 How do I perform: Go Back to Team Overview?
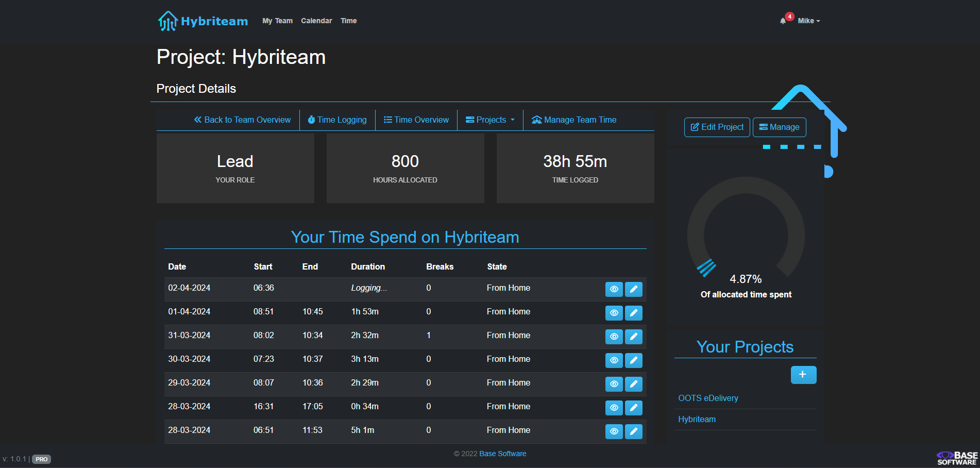[242, 120]
